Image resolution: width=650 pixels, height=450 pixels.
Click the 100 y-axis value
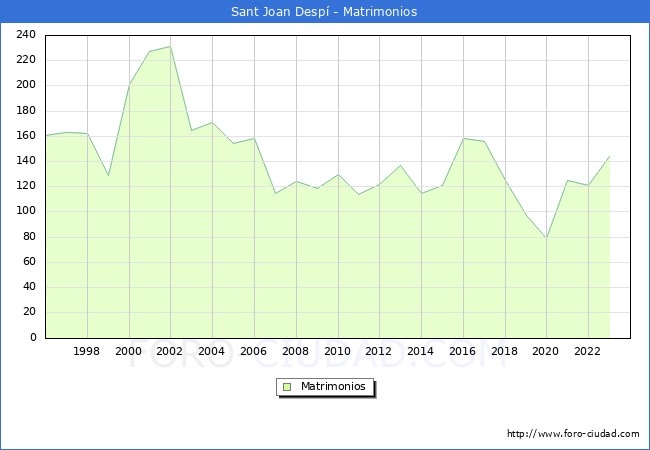pos(26,211)
